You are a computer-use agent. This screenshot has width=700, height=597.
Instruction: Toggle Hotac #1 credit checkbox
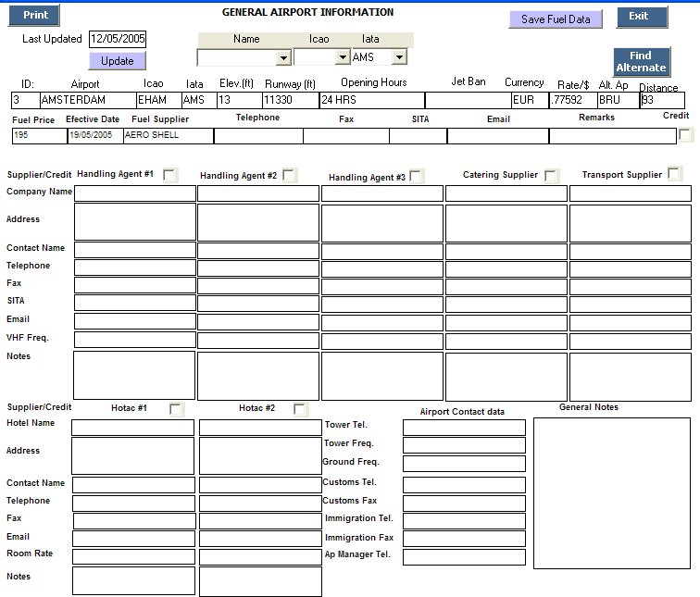pos(176,409)
